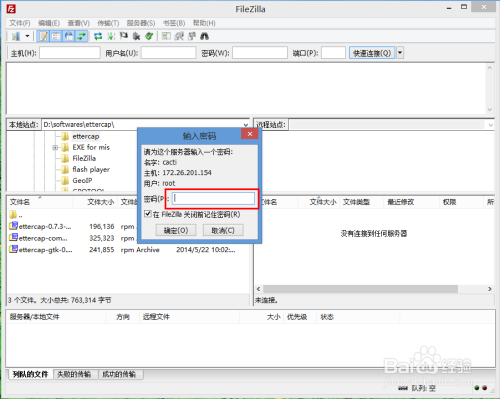Click 取消(C) button in password dialog
The image size is (500, 399).
coord(223,230)
